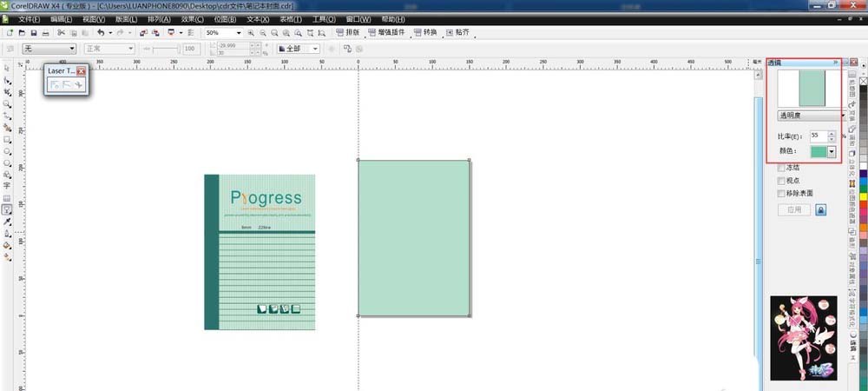This screenshot has width=868, height=391.
Task: Select the green rectangle on the canvas
Action: click(x=413, y=238)
